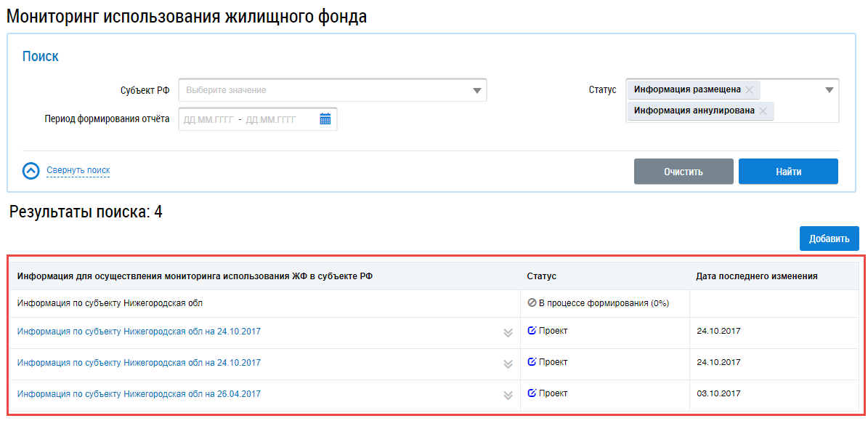Click the 'Проект' status icon in last row
Viewport: 868px width, 429px height.
tap(532, 393)
